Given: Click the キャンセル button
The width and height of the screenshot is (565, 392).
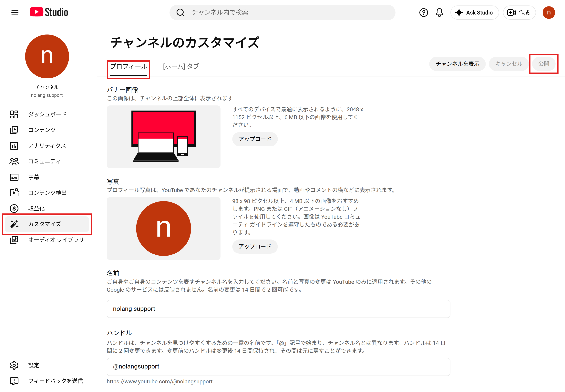Looking at the screenshot, I should [508, 64].
